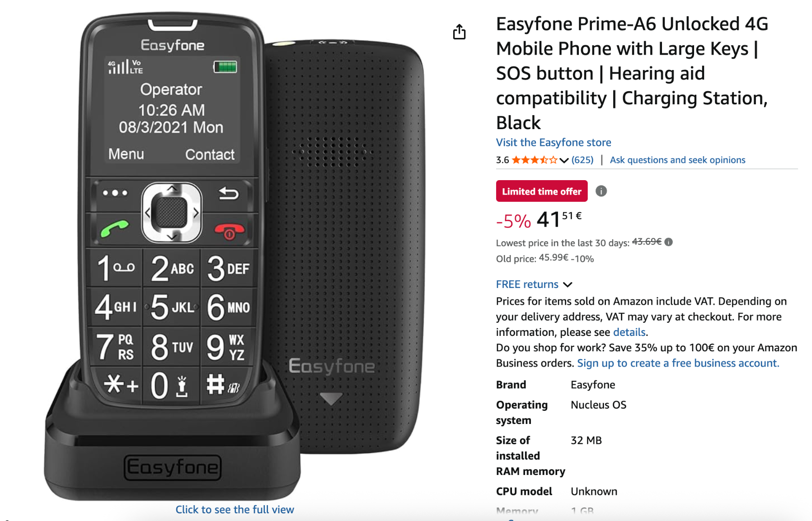
Task: Visit the Easyfone store link
Action: tap(554, 143)
